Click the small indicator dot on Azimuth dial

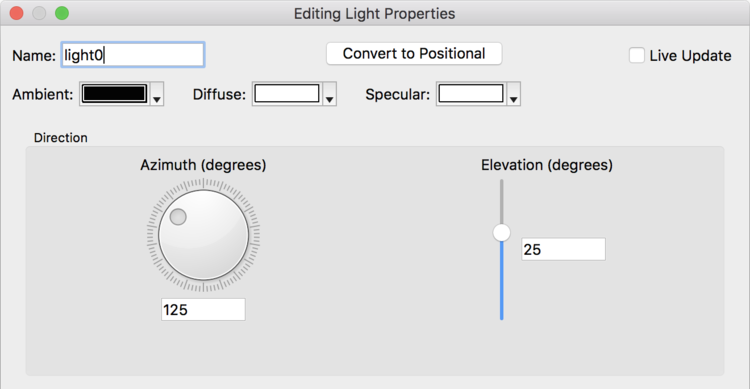178,217
